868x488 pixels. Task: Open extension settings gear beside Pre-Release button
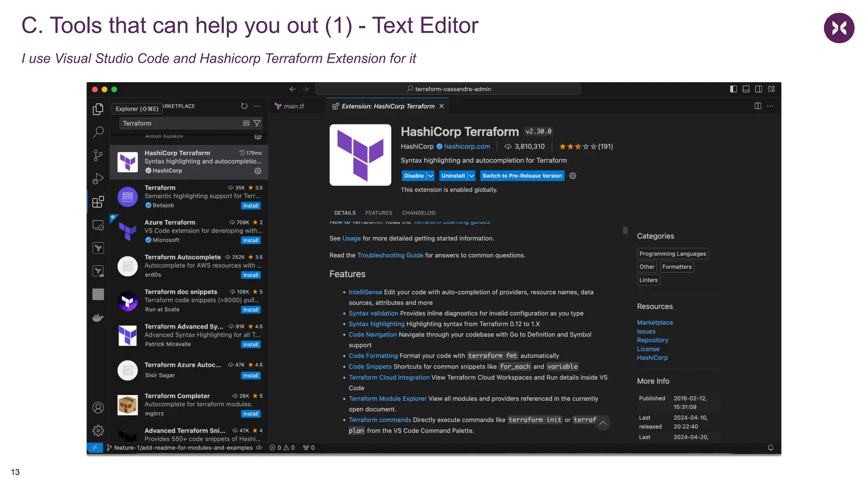[x=573, y=176]
